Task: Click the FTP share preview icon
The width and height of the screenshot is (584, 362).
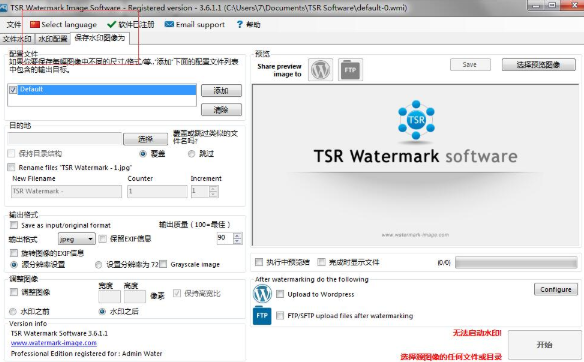Action: (x=350, y=69)
